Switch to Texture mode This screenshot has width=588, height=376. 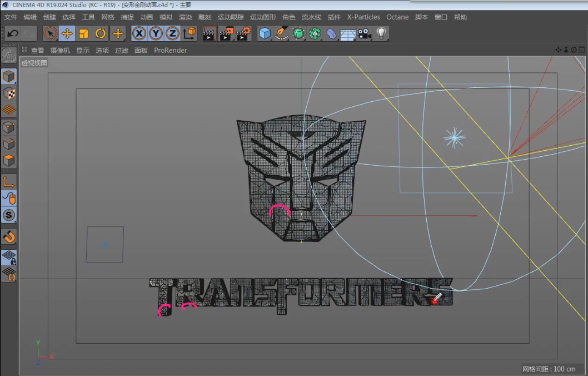pyautogui.click(x=9, y=93)
